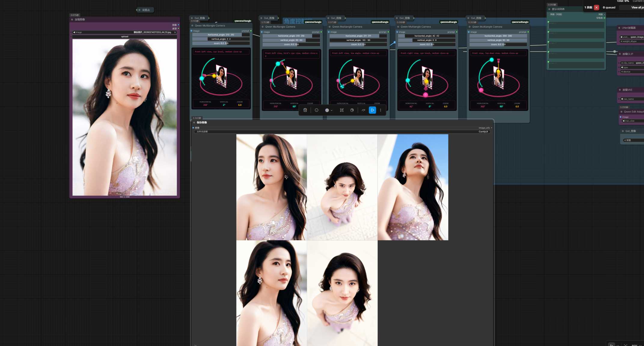Click the blue play run button
644x346 pixels.
pyautogui.click(x=372, y=110)
